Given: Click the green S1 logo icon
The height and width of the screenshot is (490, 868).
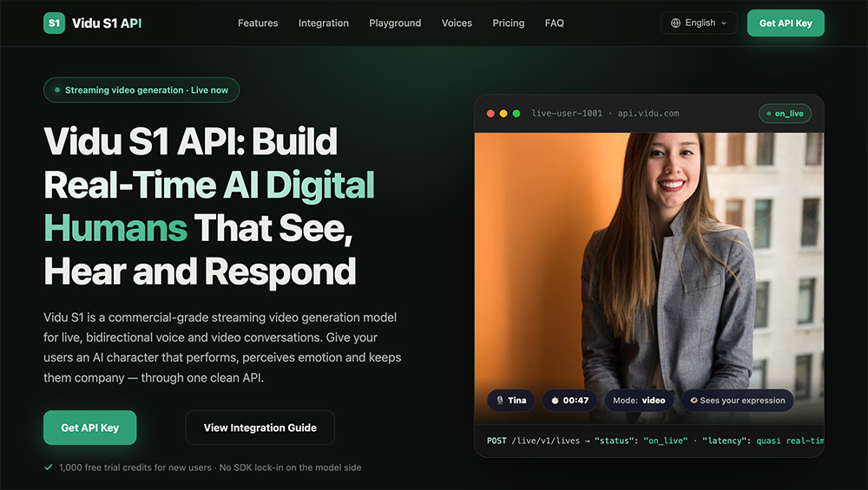Looking at the screenshot, I should [x=54, y=23].
